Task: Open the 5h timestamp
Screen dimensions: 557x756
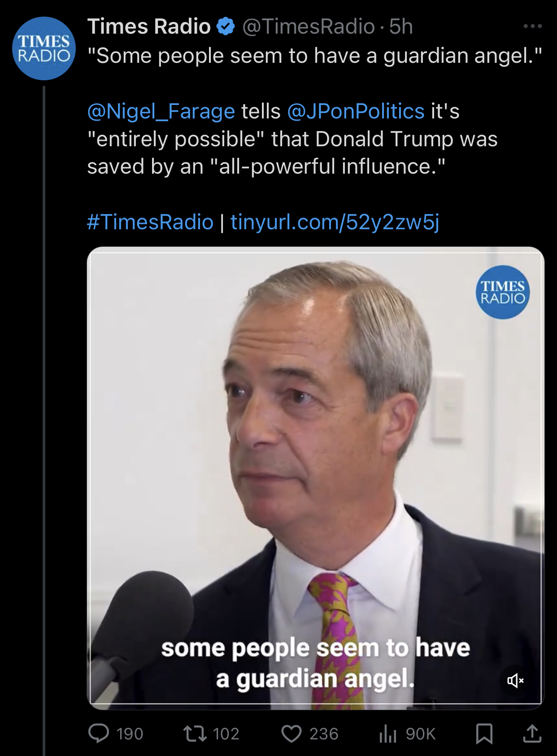Action: [x=401, y=26]
